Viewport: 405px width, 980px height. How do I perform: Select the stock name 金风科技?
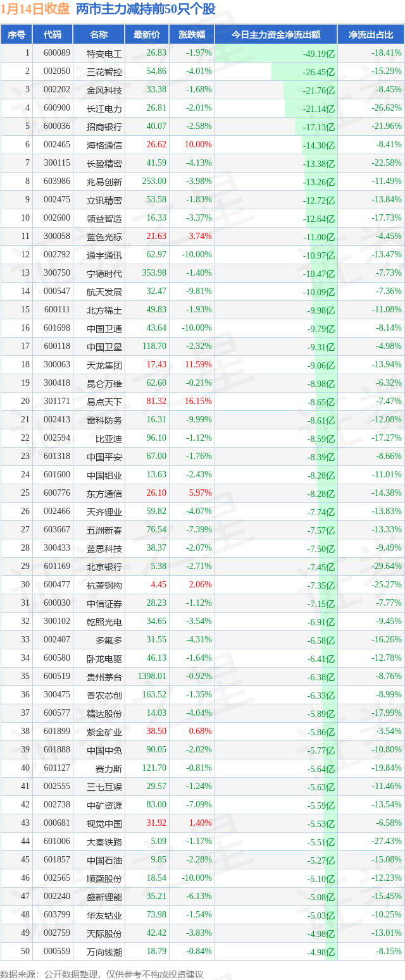104,90
